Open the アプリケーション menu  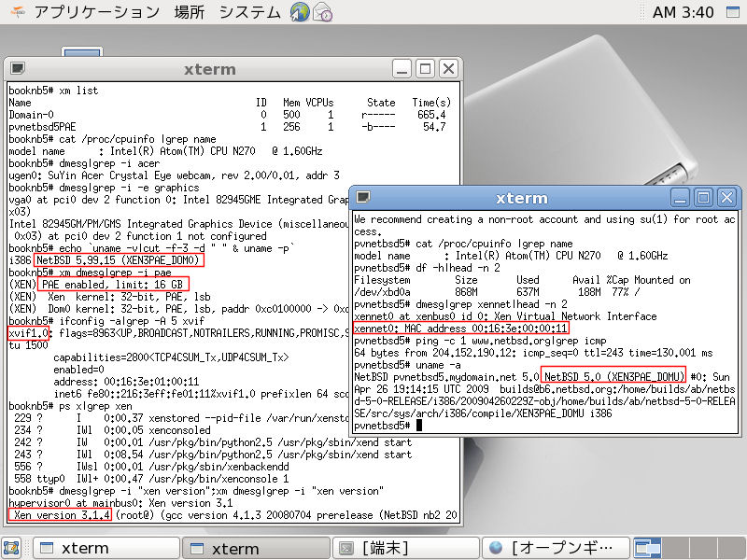tap(97, 12)
